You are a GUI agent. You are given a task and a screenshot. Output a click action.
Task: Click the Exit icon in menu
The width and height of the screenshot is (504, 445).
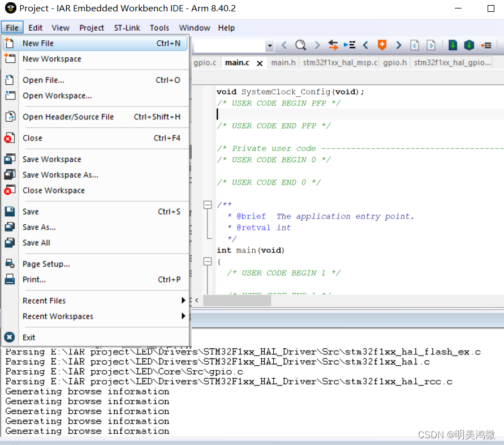coord(10,337)
